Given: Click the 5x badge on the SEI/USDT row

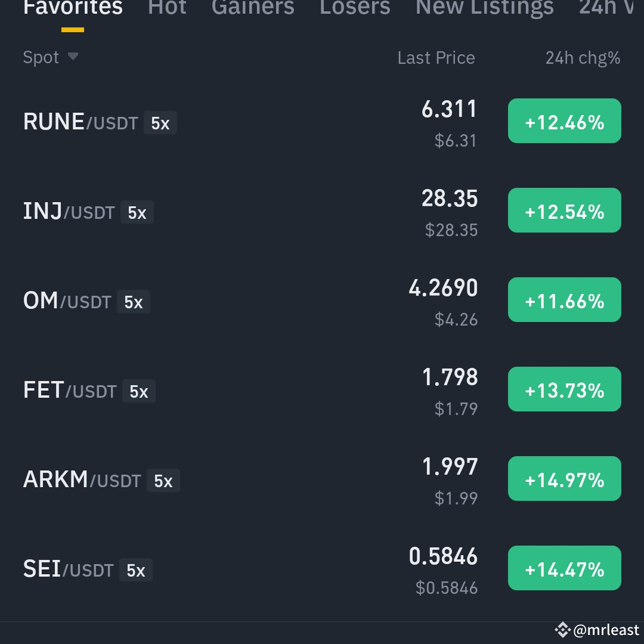Looking at the screenshot, I should pyautogui.click(x=135, y=570).
